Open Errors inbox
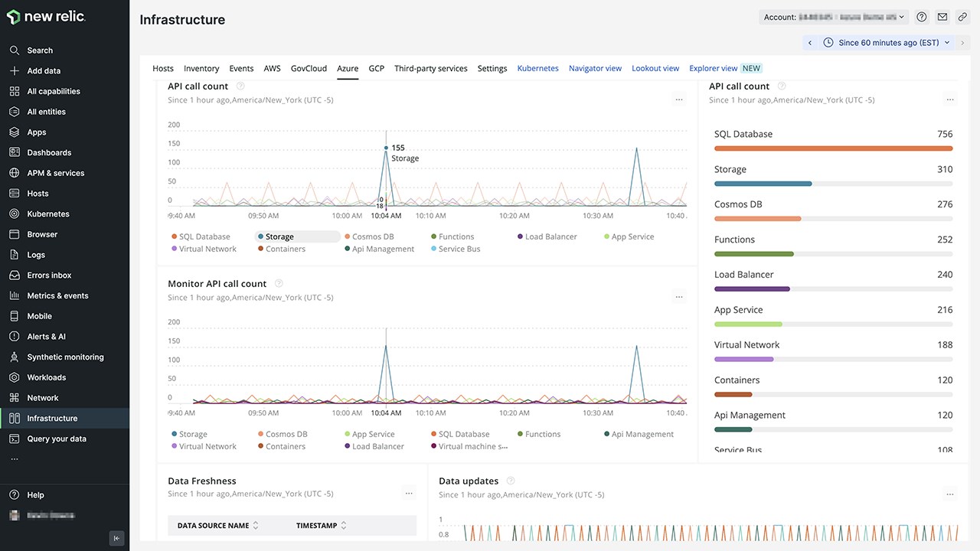 click(49, 275)
